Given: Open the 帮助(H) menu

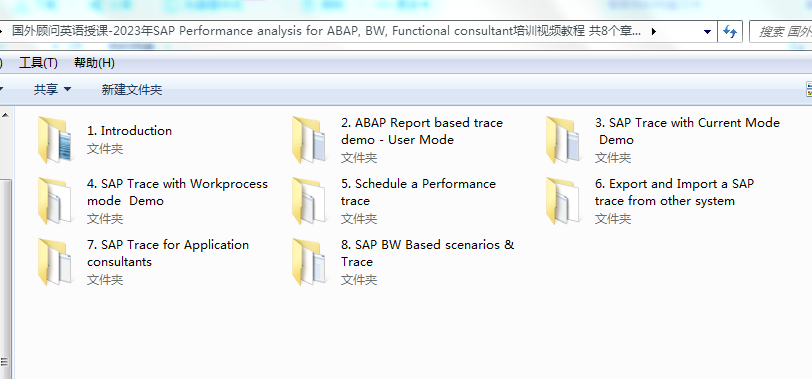Looking at the screenshot, I should point(94,63).
